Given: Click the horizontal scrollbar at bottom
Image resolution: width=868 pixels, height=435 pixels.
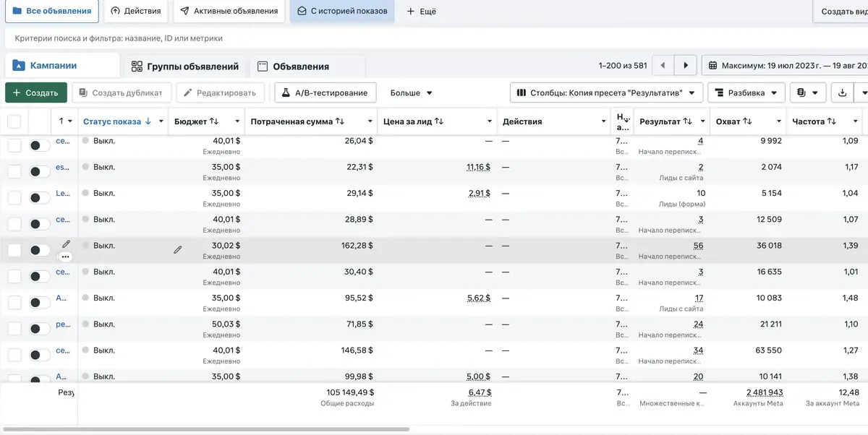Looking at the screenshot, I should point(217,429).
